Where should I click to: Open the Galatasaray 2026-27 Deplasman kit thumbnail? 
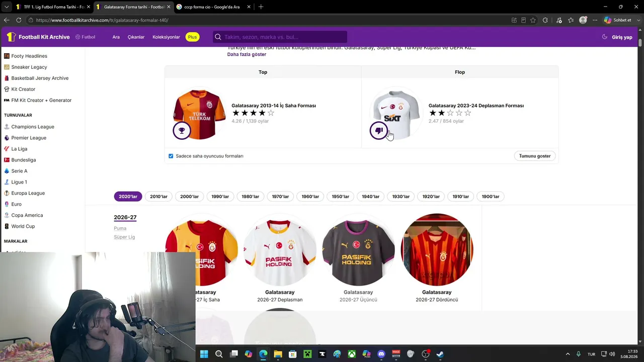[280, 249]
